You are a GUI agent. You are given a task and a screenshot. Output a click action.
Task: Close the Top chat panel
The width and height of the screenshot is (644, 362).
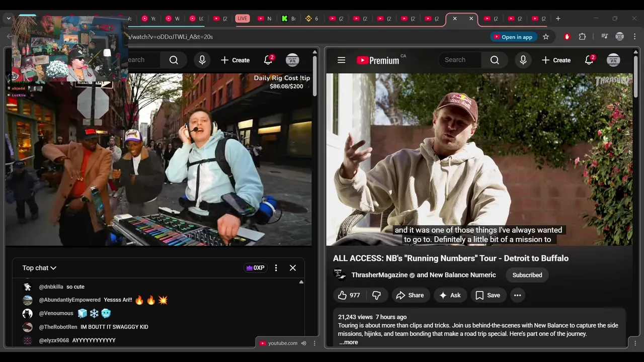(293, 268)
